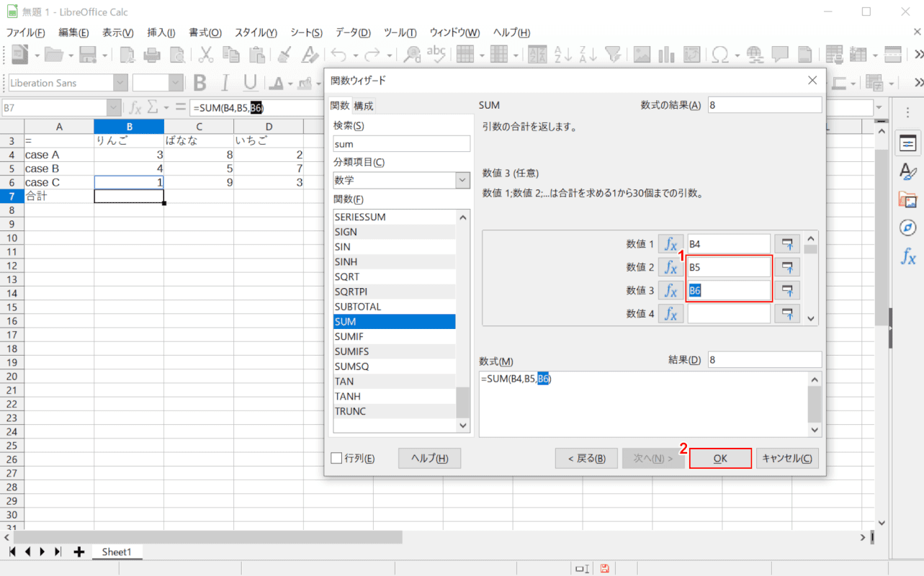The height and width of the screenshot is (576, 924).
Task: Click the Sort Ascending A-Z icon
Action: tap(562, 55)
